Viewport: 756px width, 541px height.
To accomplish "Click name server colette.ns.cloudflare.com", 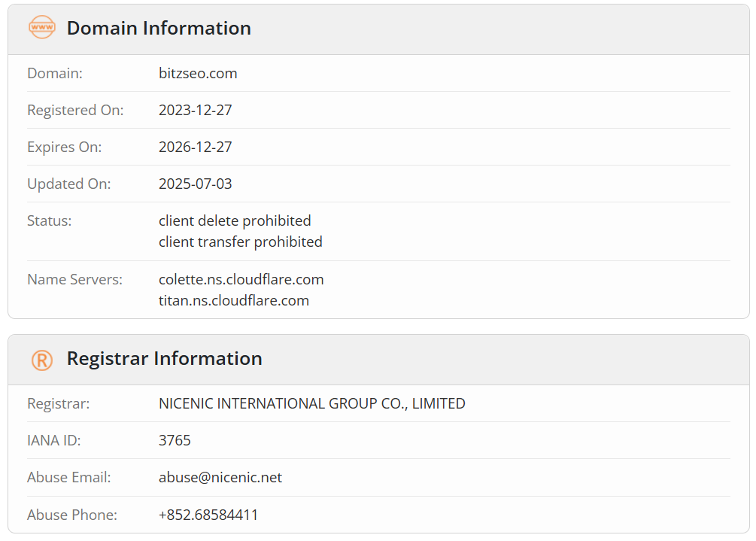I will [x=241, y=279].
